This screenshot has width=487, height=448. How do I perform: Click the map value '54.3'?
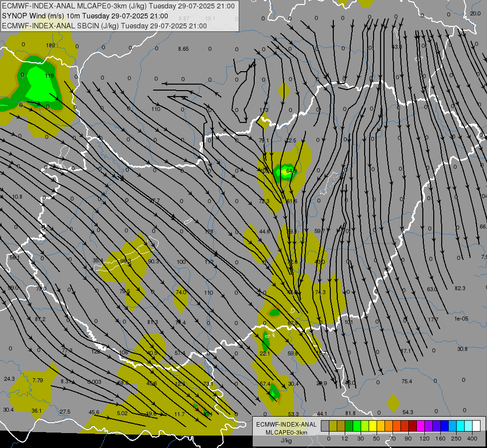click(x=407, y=412)
